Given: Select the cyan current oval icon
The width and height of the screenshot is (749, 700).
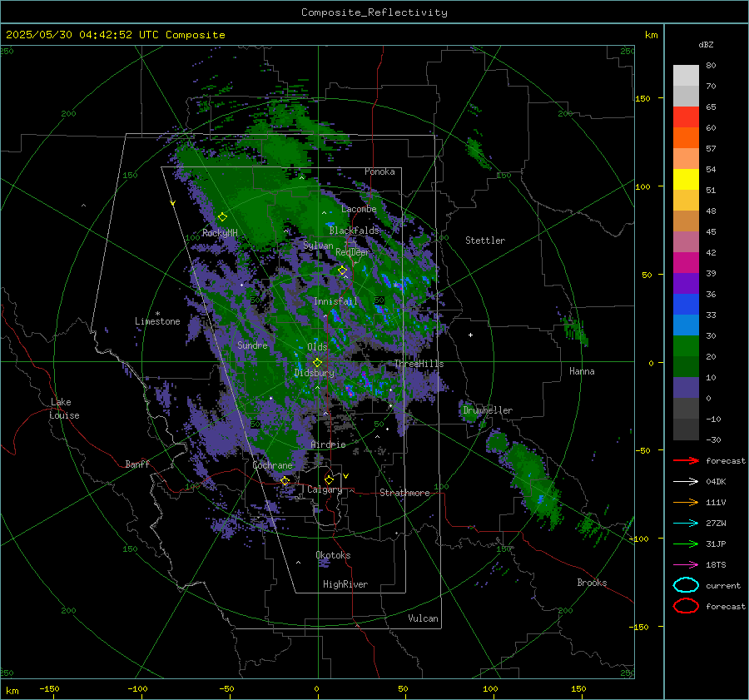Looking at the screenshot, I should (x=686, y=585).
